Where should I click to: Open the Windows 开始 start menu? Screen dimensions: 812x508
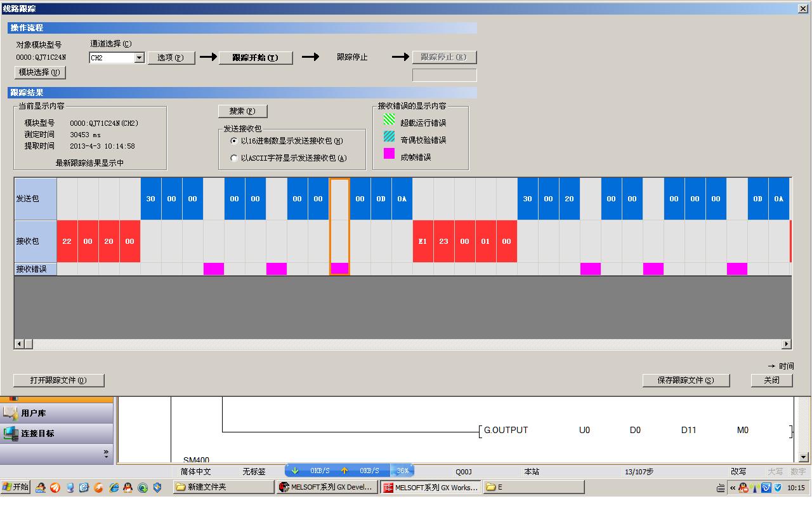click(16, 487)
